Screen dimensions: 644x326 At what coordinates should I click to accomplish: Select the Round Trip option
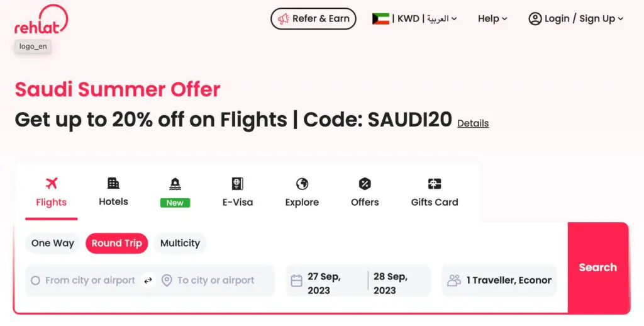pyautogui.click(x=117, y=244)
